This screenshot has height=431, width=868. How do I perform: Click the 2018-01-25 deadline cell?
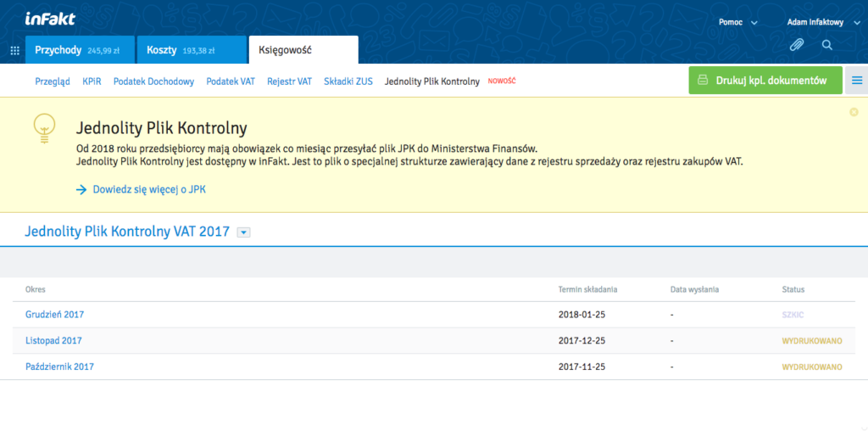tap(581, 315)
